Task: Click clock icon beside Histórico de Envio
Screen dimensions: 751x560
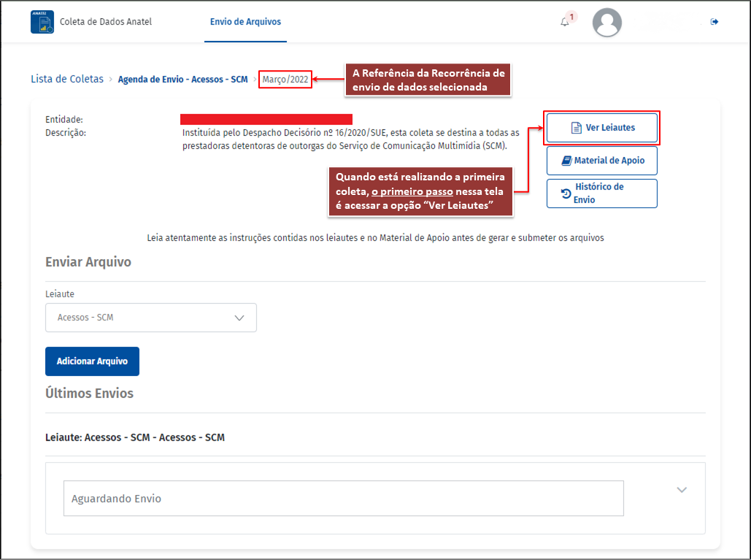Action: click(x=566, y=193)
